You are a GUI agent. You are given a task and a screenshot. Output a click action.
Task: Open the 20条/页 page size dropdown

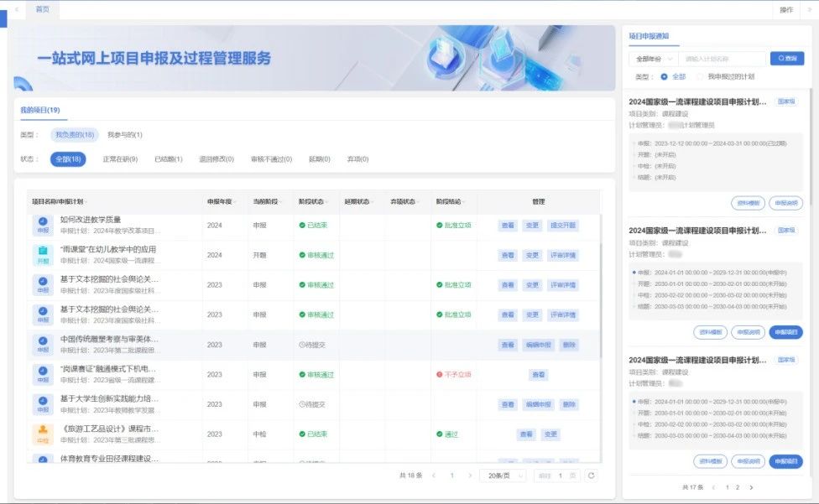tap(503, 475)
